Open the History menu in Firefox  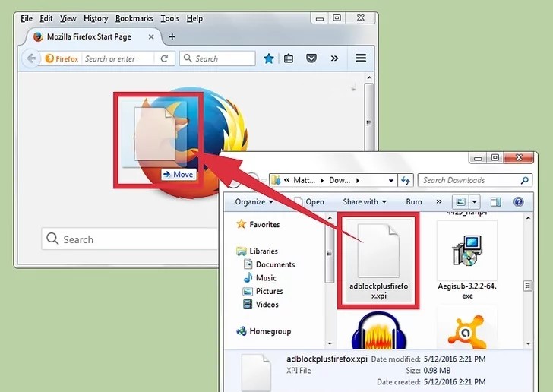coord(96,18)
